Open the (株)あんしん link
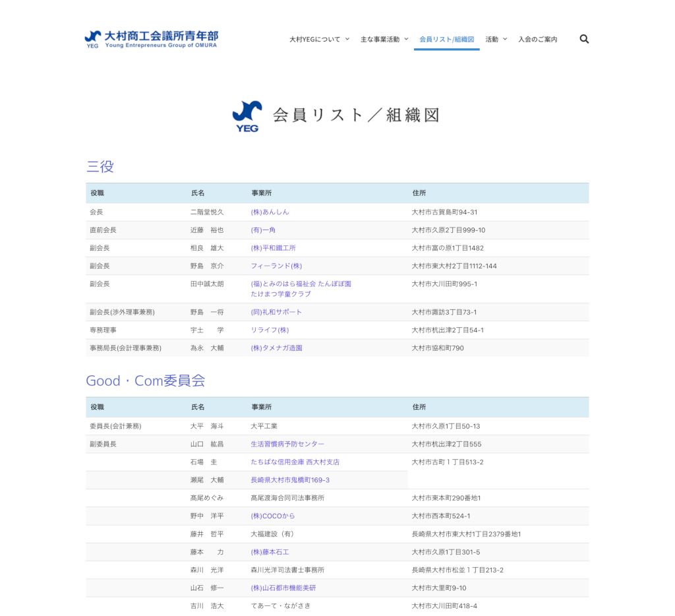 pyautogui.click(x=270, y=212)
